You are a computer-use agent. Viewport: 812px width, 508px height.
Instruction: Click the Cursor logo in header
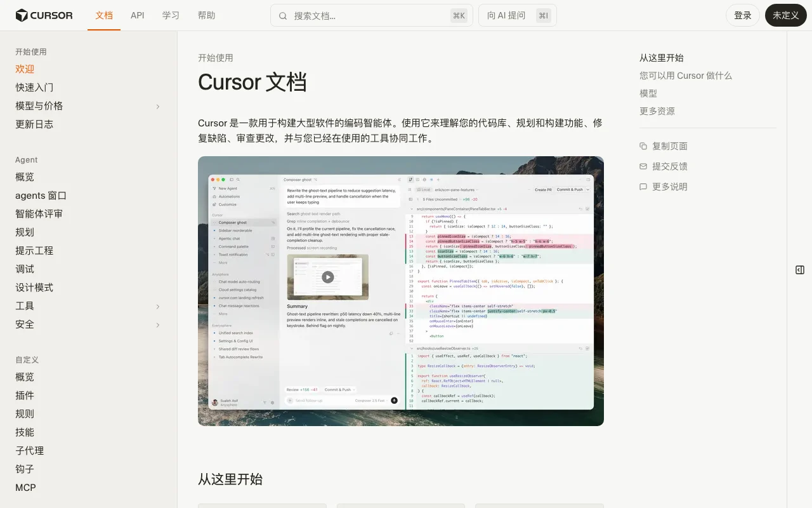[44, 15]
